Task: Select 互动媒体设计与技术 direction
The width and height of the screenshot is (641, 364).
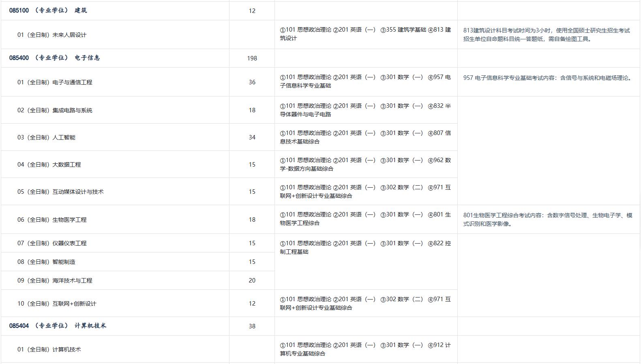Action: pos(60,192)
